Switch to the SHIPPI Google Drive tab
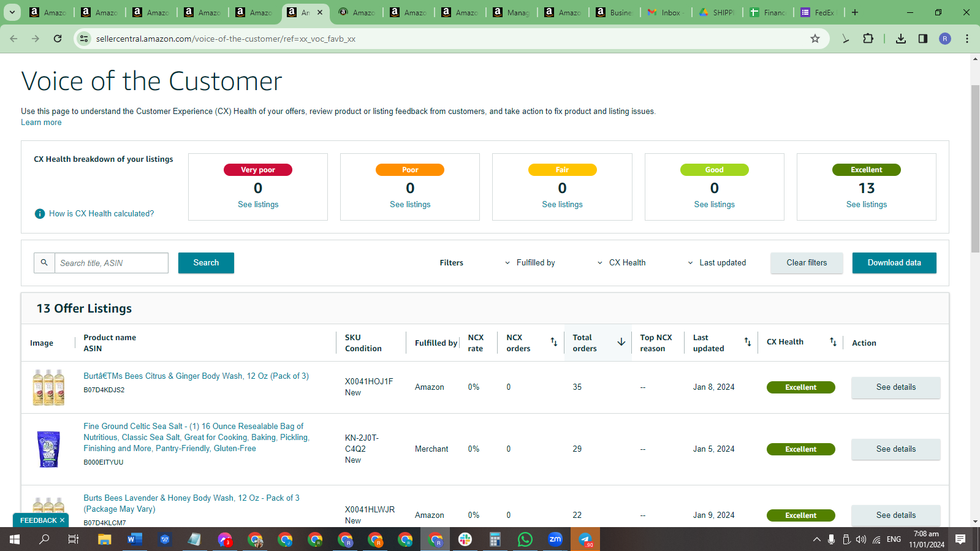Viewport: 980px width, 551px height. point(718,12)
